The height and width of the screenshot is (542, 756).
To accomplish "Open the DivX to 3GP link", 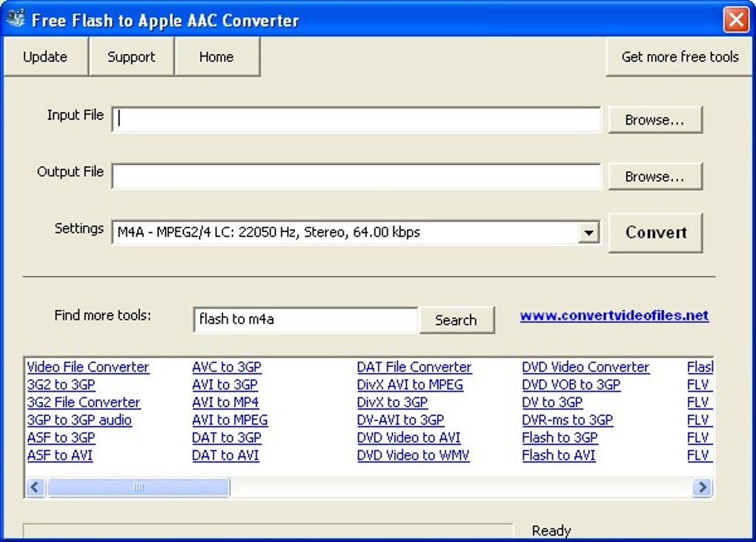I will pos(393,402).
